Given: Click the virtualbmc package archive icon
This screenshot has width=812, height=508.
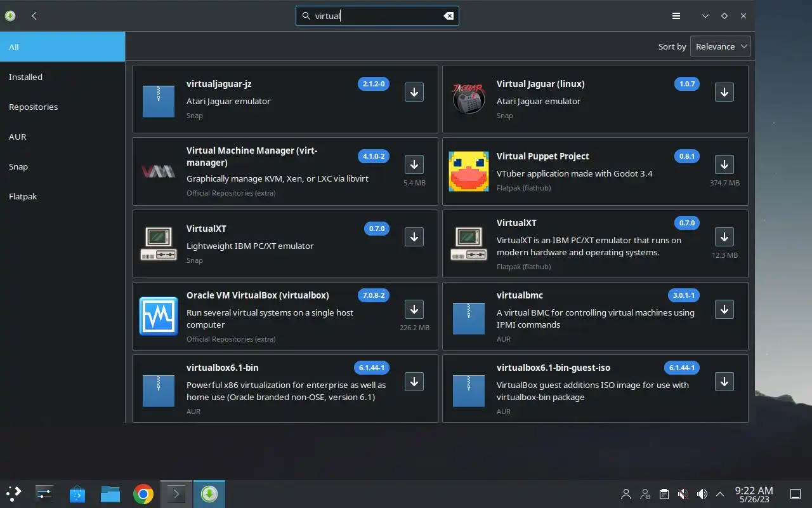Looking at the screenshot, I should [x=468, y=318].
